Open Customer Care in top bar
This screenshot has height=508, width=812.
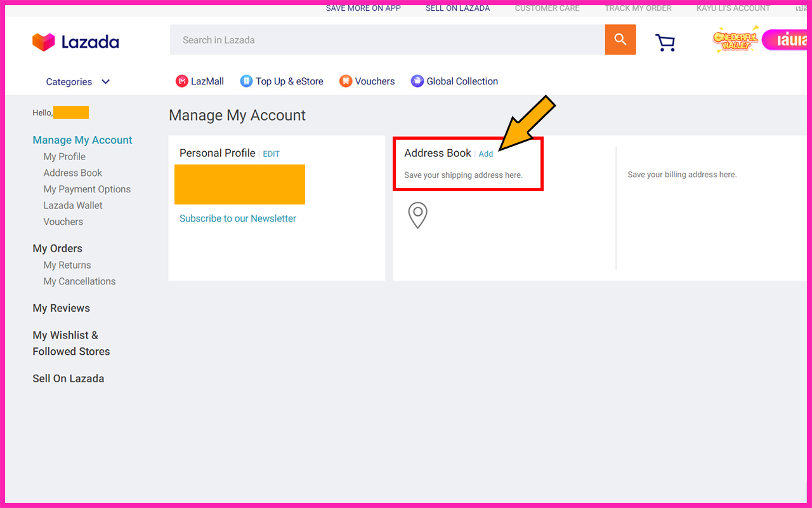(x=547, y=8)
